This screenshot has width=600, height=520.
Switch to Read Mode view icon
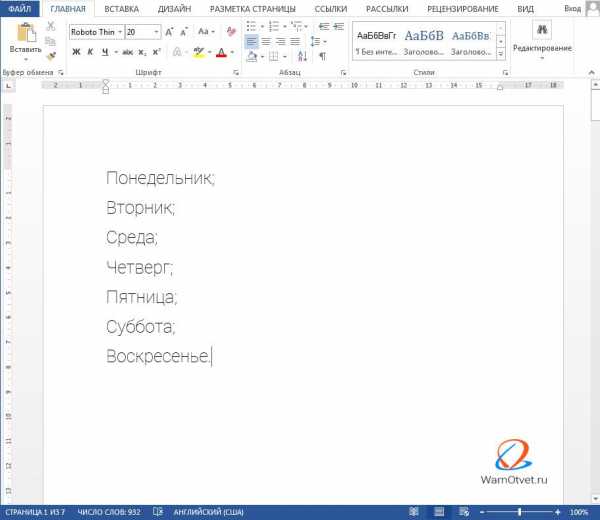pyautogui.click(x=414, y=512)
